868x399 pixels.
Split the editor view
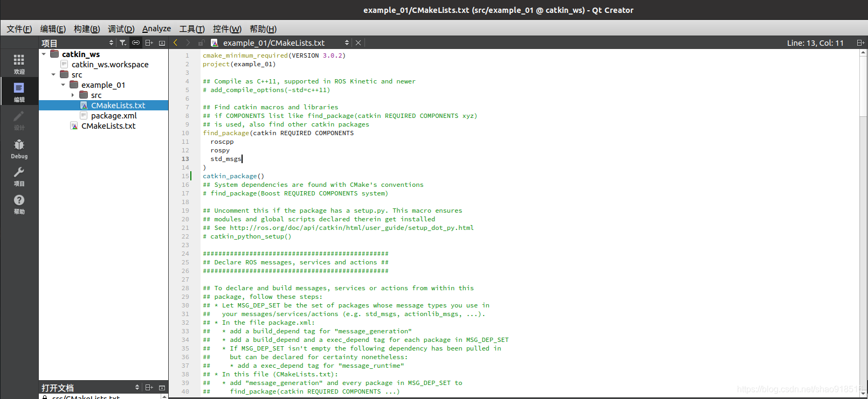860,43
